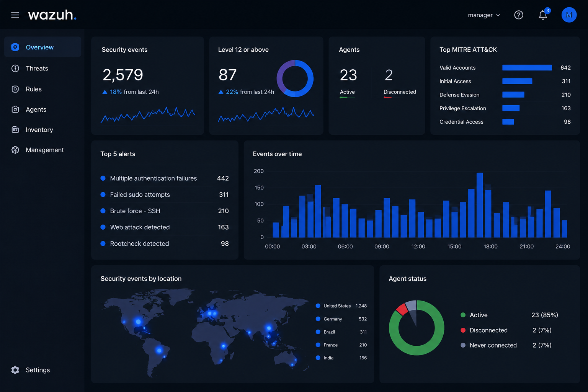Image resolution: width=588 pixels, height=392 pixels.
Task: Click the Level 12 donut chart
Action: point(295,78)
